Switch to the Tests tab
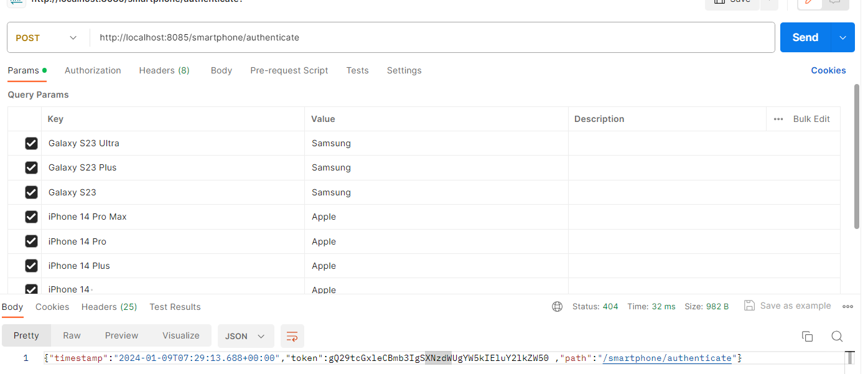The height and width of the screenshot is (374, 868). [x=358, y=70]
